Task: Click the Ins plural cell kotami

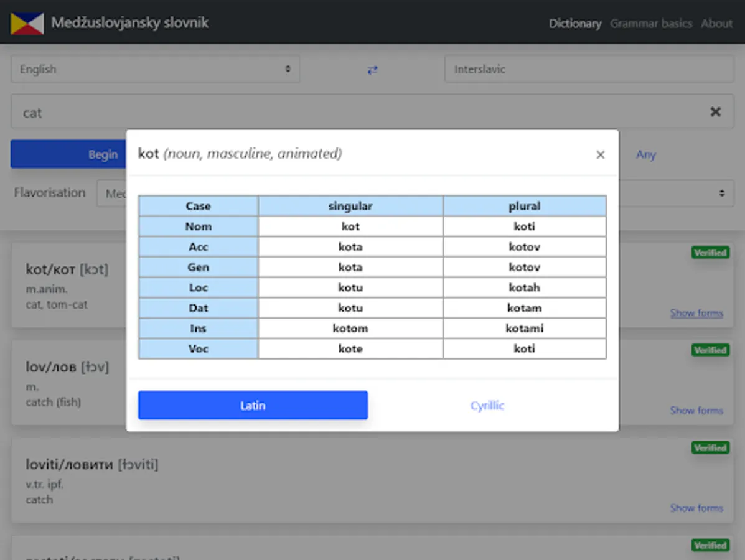Action: [525, 328]
